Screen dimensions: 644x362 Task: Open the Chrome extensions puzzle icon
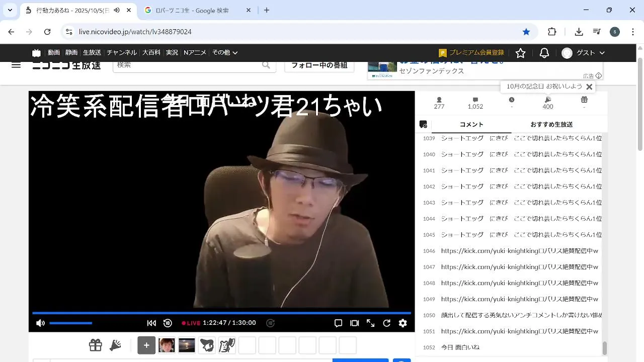(552, 32)
